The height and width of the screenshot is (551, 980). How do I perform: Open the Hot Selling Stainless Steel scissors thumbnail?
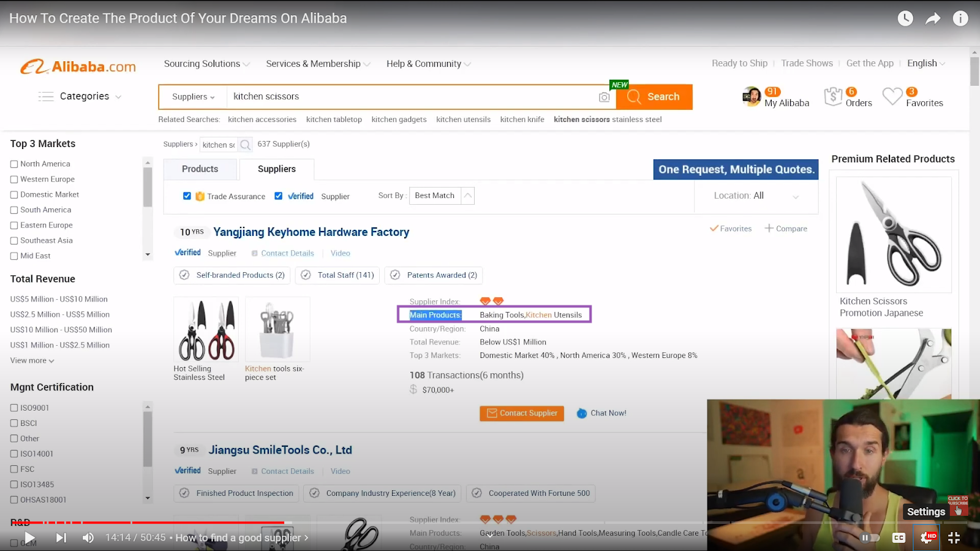tap(206, 330)
